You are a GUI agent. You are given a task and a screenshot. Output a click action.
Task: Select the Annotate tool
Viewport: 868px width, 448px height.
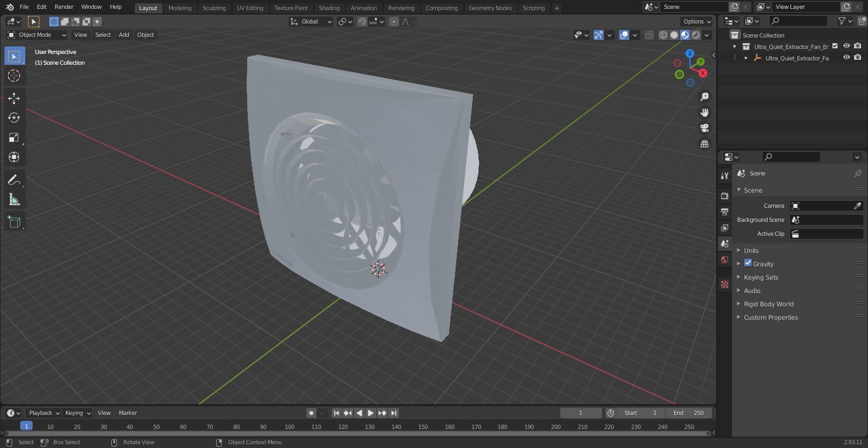click(14, 180)
